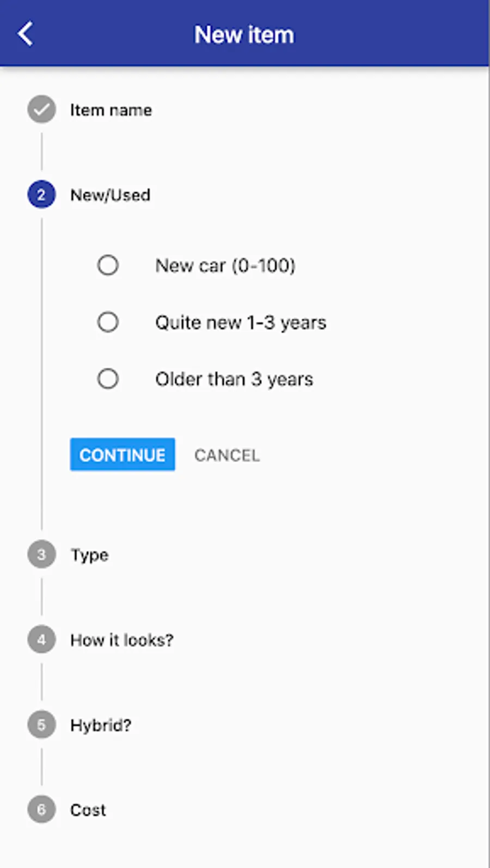Click the step 6 circle icon

coord(41,810)
